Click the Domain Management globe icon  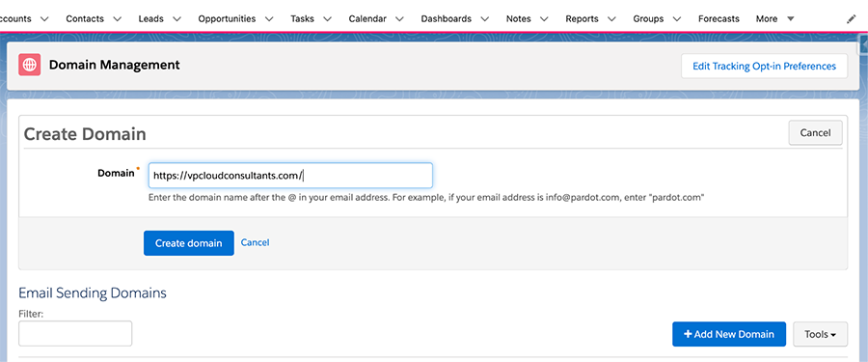click(x=29, y=65)
